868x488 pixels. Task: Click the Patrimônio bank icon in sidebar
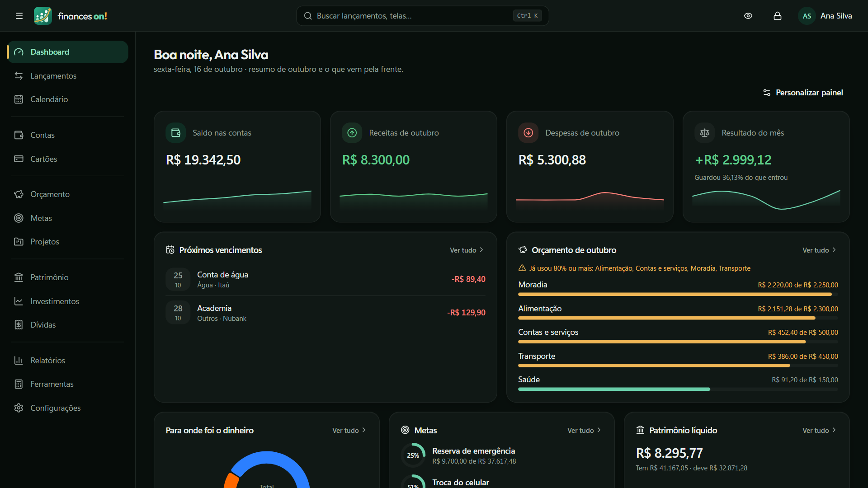pos(19,277)
